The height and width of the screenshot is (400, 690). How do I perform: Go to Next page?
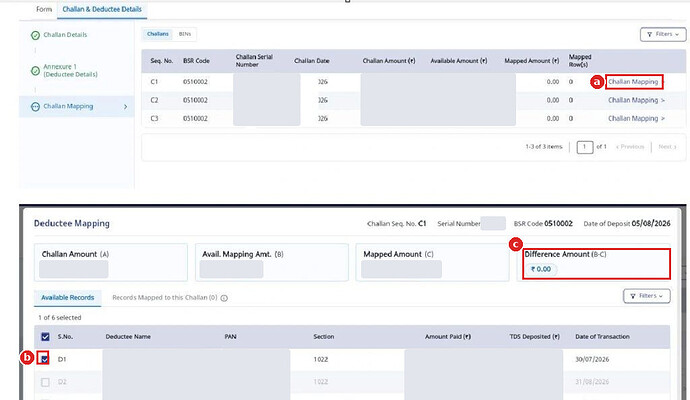coord(668,147)
